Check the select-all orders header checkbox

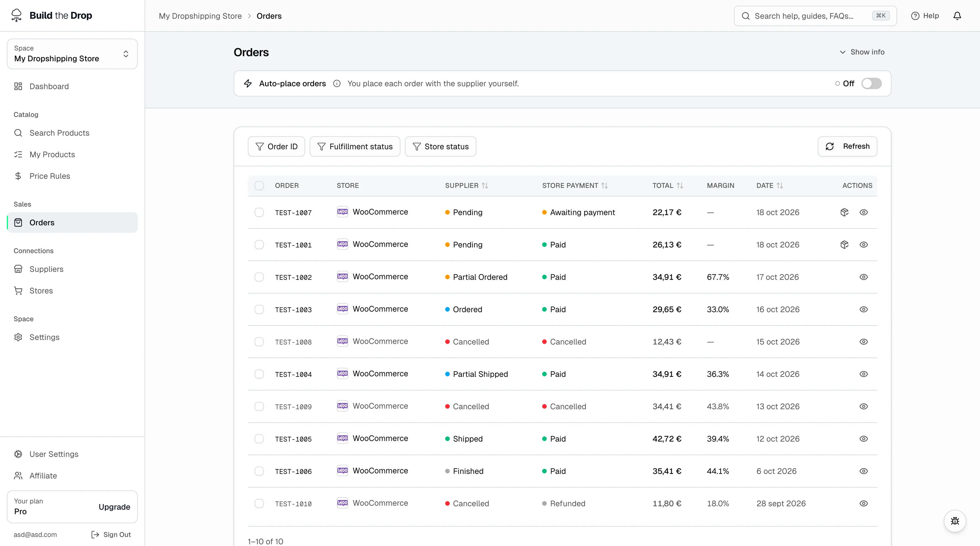tap(259, 185)
